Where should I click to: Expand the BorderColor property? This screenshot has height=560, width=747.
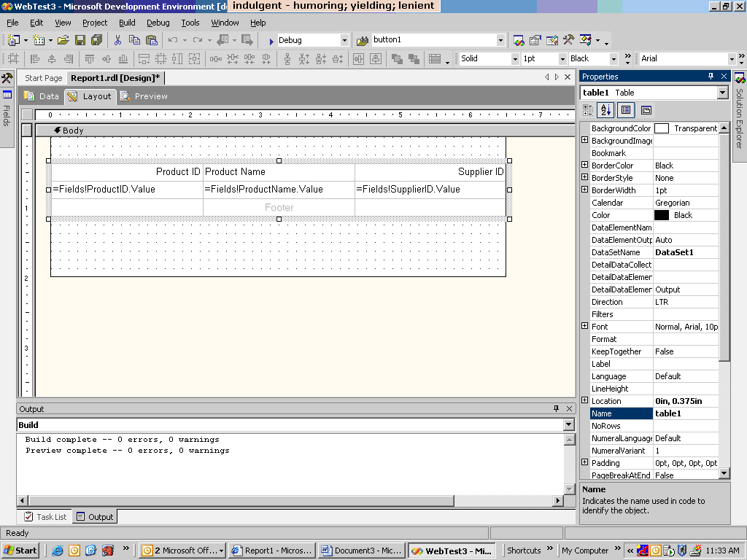[x=585, y=165]
